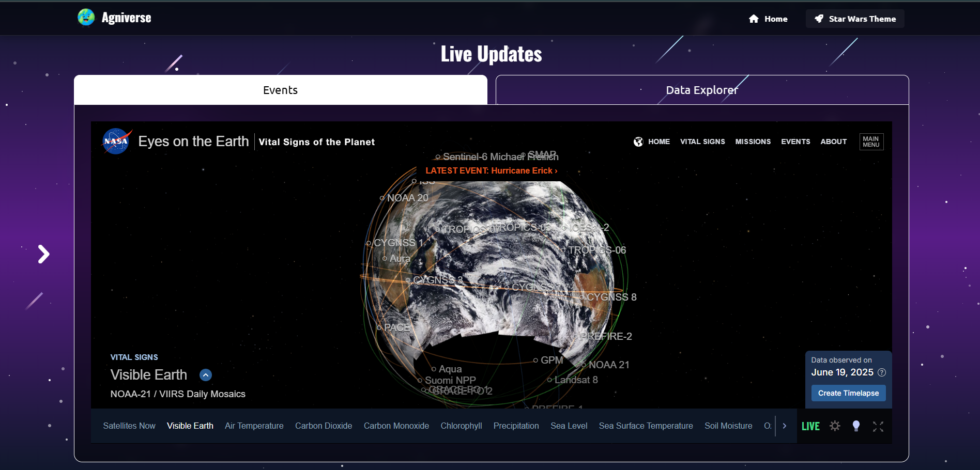This screenshot has height=470, width=980.
Task: Collapse the Visible Earth info chevron
Action: [206, 375]
